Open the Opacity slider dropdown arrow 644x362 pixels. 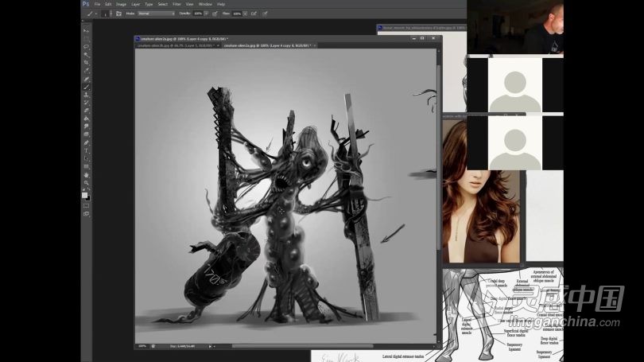[x=206, y=14]
